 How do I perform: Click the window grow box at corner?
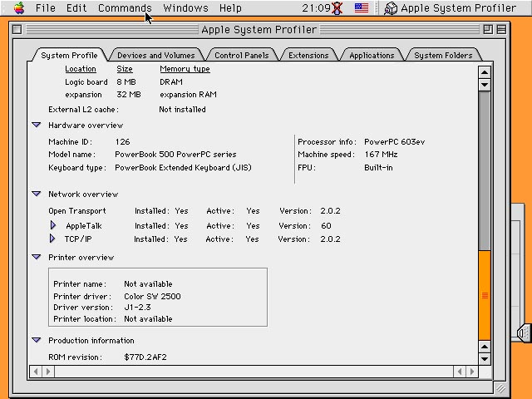500,388
